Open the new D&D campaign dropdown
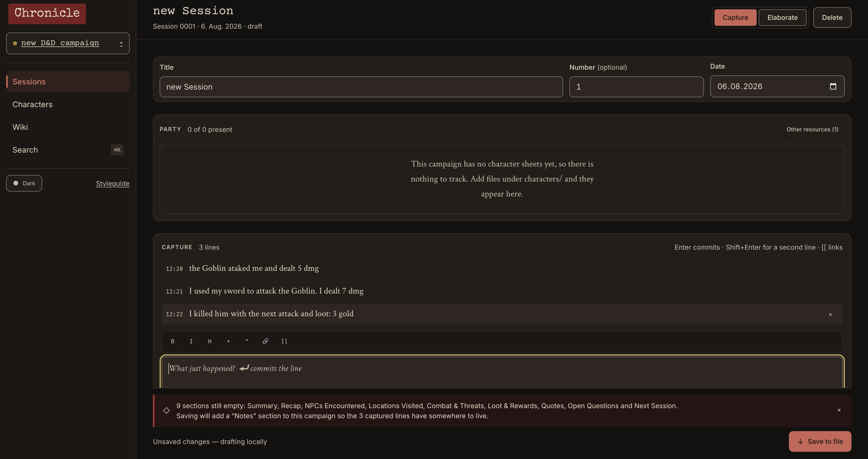The height and width of the screenshot is (459, 868). (68, 43)
